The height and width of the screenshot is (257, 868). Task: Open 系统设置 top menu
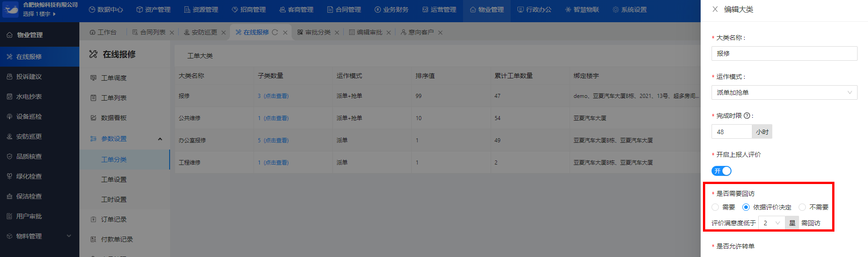point(629,10)
